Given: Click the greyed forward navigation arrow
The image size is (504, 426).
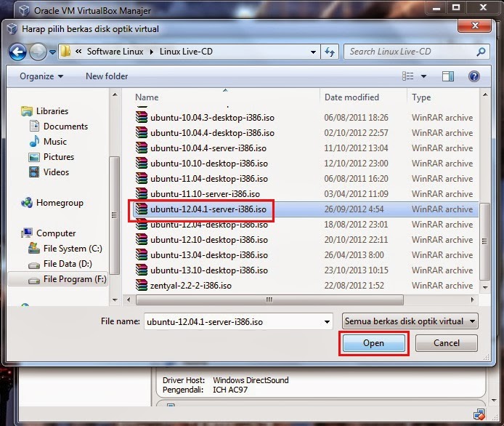Looking at the screenshot, I should pos(38,52).
